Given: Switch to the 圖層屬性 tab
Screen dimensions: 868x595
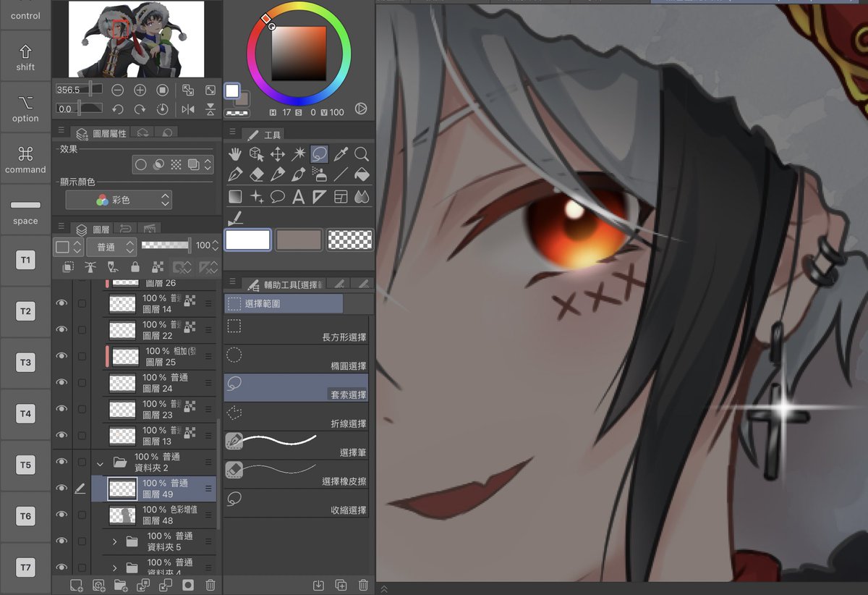Looking at the screenshot, I should [102, 133].
